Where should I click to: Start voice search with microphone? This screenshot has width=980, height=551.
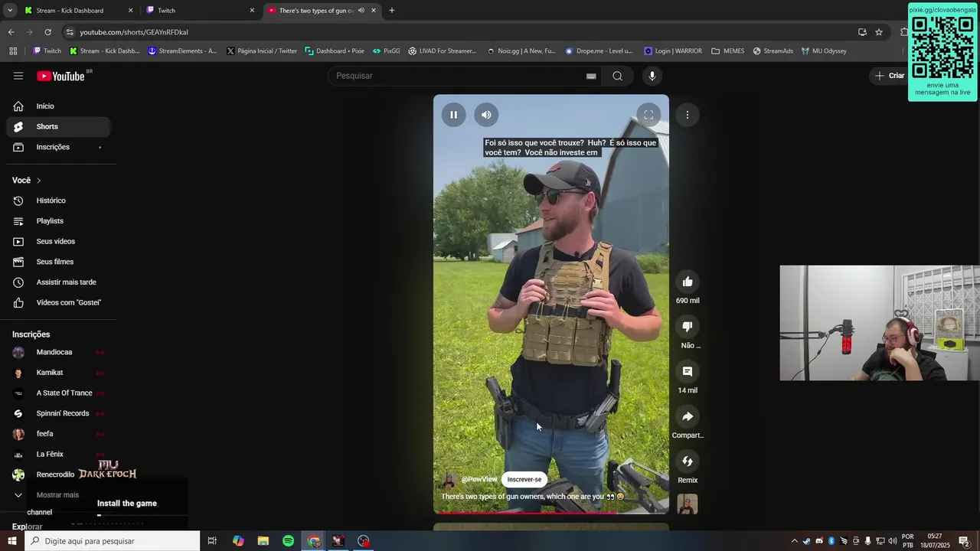click(652, 76)
